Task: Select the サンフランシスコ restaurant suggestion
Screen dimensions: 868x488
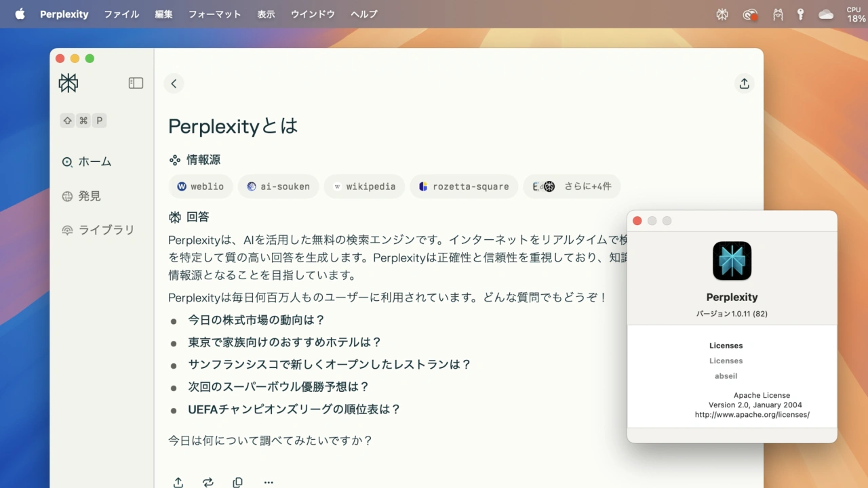Action: 330,365
